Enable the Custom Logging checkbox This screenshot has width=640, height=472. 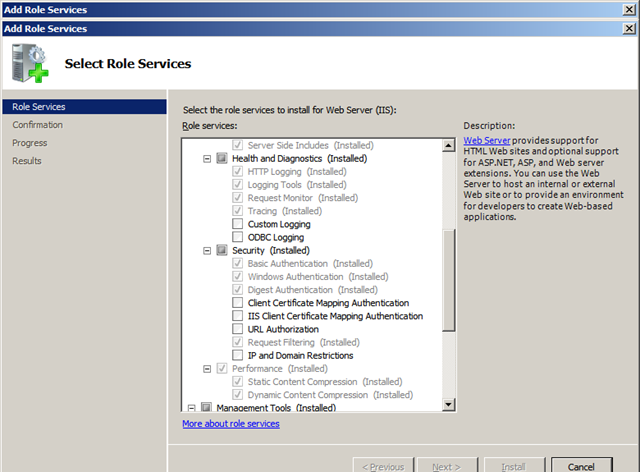click(x=237, y=224)
